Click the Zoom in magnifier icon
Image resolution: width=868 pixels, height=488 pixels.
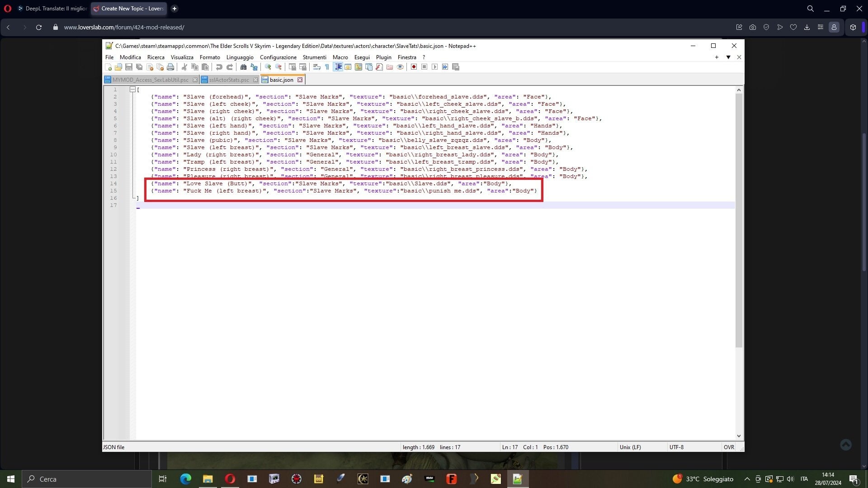coord(268,67)
